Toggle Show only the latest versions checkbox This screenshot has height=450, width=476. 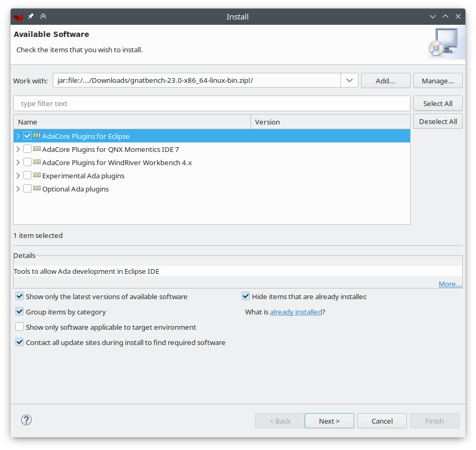[20, 296]
